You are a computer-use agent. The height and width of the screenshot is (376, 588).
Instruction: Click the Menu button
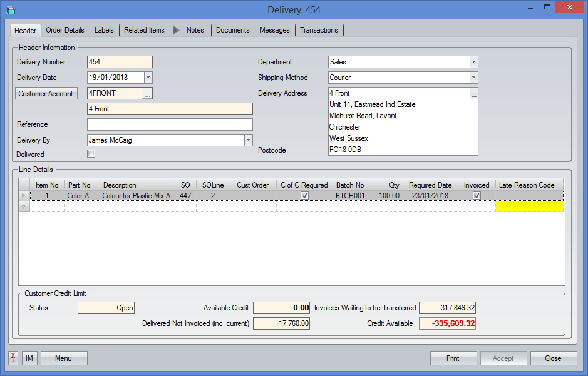63,358
